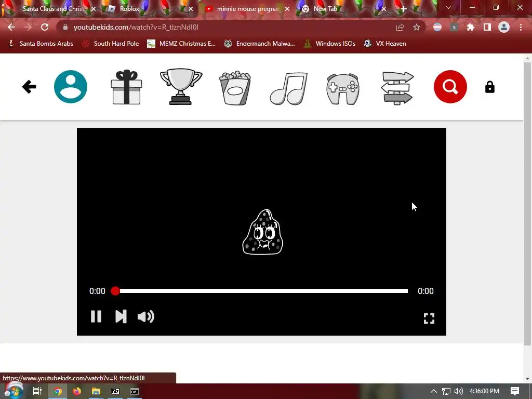This screenshot has width=532, height=399.
Task: Open the popcorn shows category
Action: [235, 88]
